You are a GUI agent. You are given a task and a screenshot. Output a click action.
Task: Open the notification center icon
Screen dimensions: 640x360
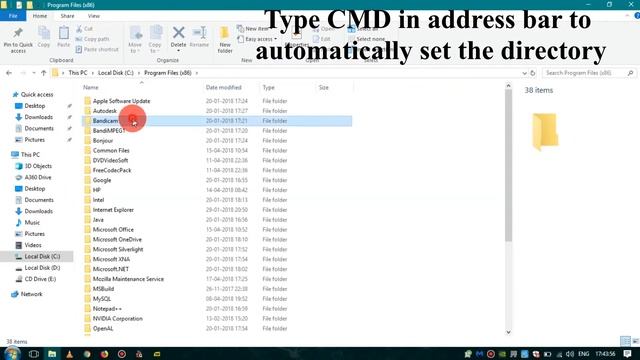[627, 354]
